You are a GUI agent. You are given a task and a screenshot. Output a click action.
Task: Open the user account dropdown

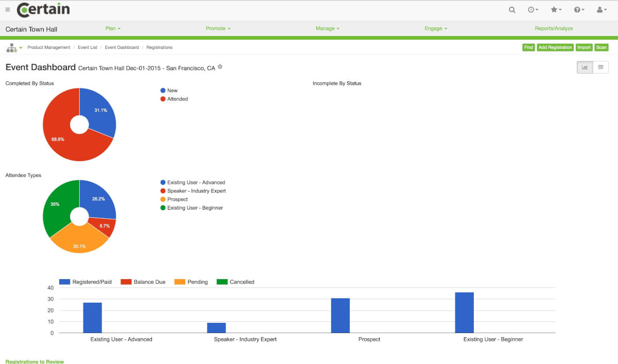[x=602, y=10]
